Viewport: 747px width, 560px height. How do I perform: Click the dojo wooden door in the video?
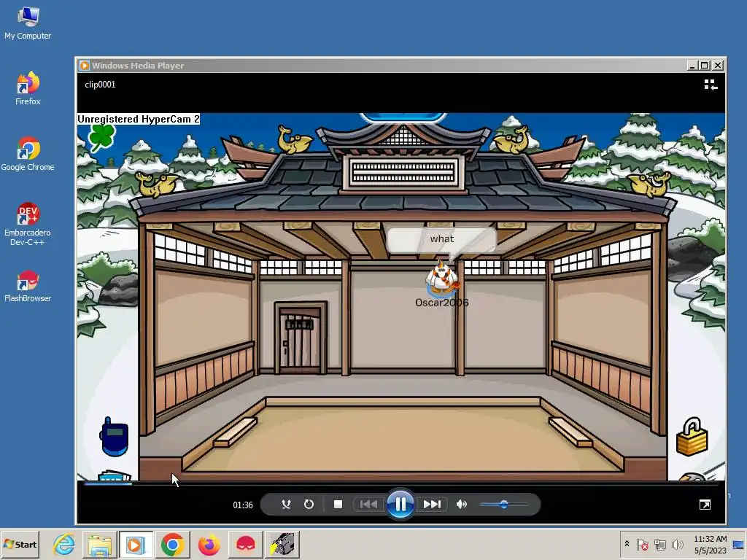(301, 338)
